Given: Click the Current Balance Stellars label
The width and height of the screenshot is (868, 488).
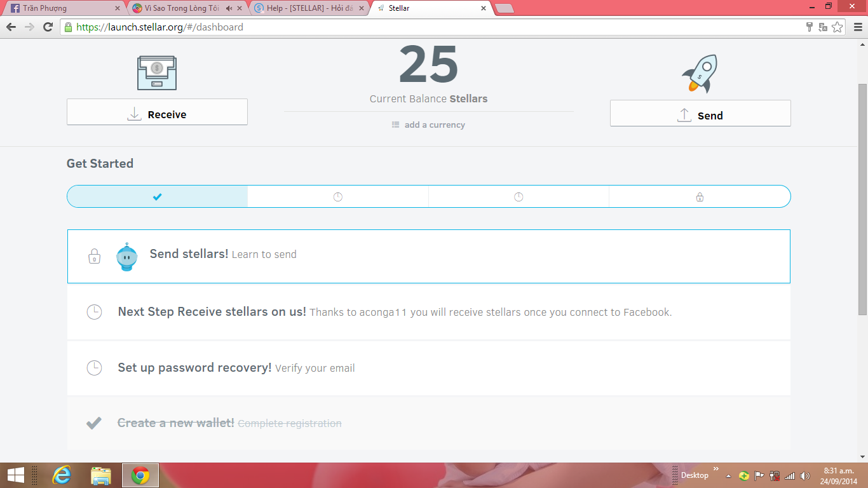Looking at the screenshot, I should click(x=429, y=98).
